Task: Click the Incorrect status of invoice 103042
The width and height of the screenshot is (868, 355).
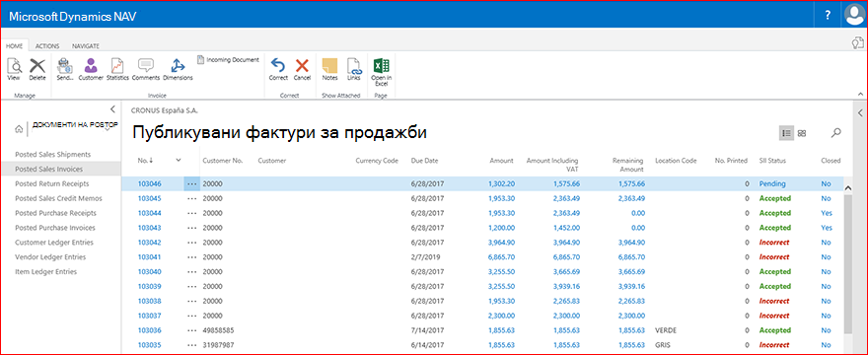Action: point(774,243)
